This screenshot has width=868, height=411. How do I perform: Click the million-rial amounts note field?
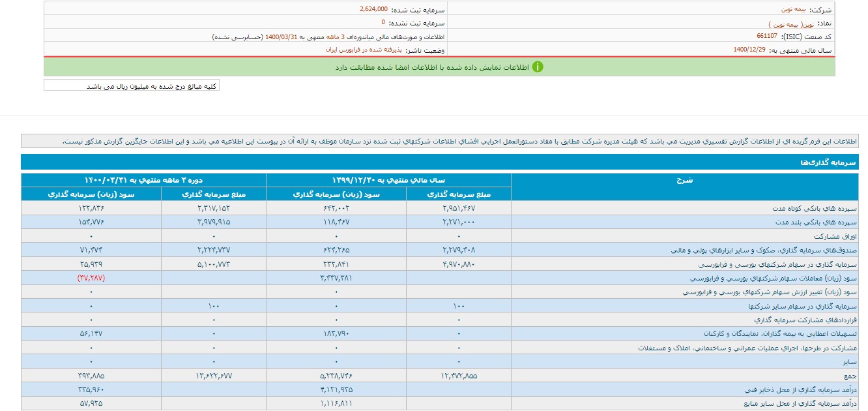pos(132,85)
